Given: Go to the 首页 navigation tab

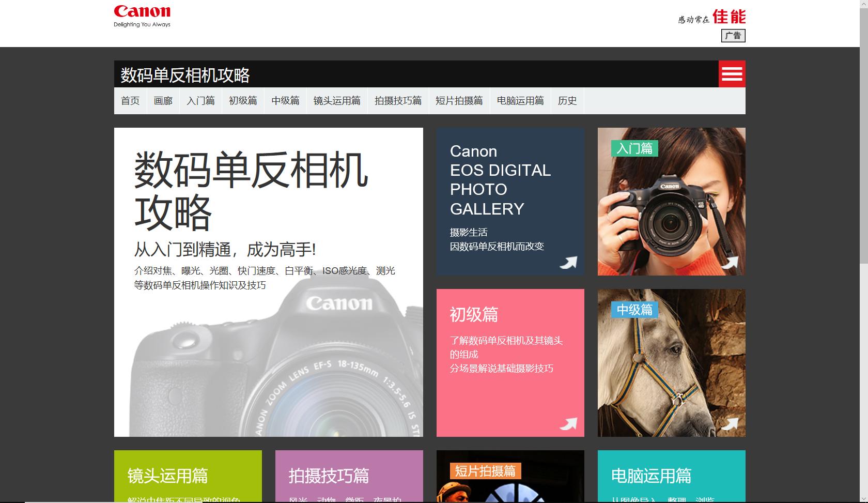Looking at the screenshot, I should point(130,101).
